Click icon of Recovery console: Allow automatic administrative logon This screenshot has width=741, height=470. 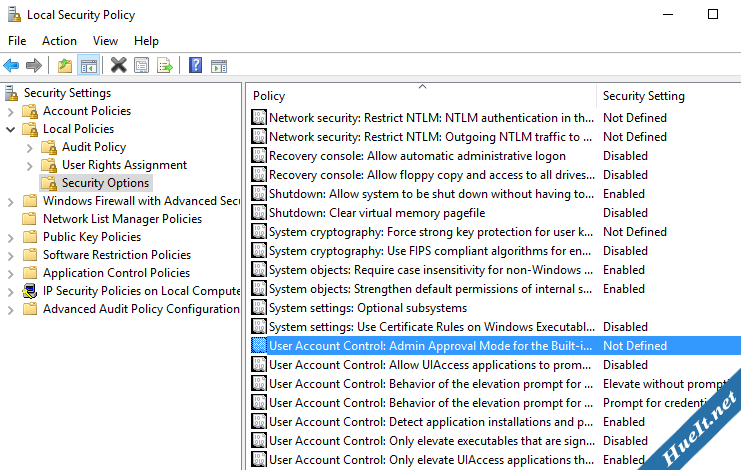pos(259,155)
